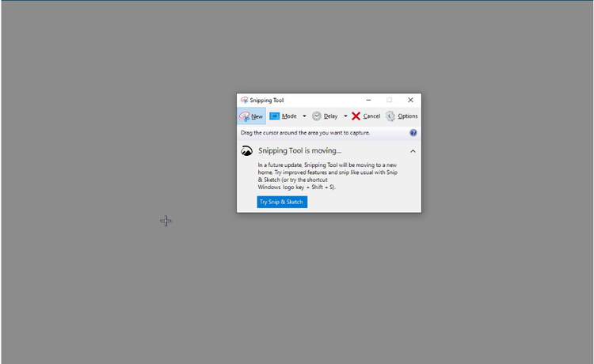
Task: Click the Snipping Tool title bar icon
Action: point(244,100)
